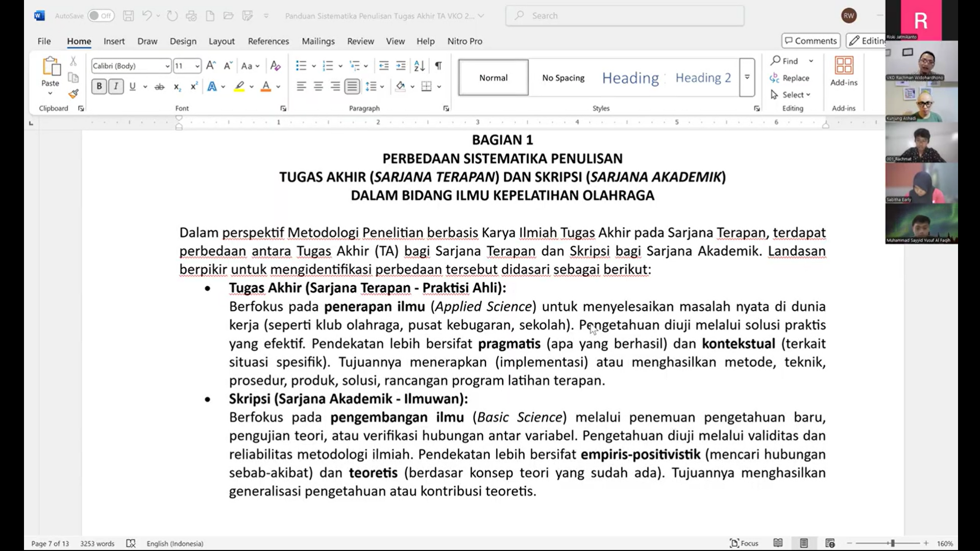The image size is (980, 551).
Task: Click the Increase Indent icon
Action: (x=401, y=66)
